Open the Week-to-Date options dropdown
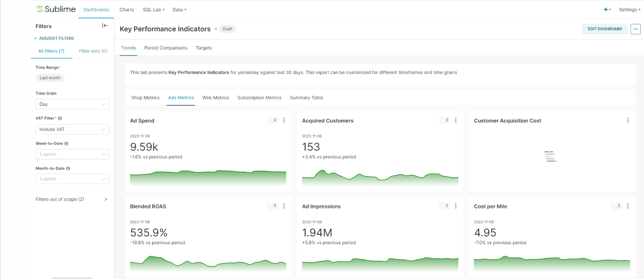Viewport: 644px width, 279px height. 72,154
